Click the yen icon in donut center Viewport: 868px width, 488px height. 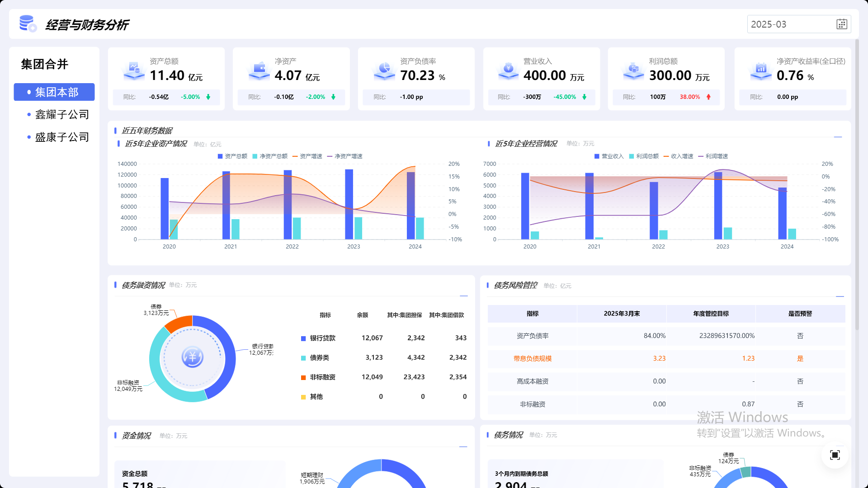pos(193,357)
